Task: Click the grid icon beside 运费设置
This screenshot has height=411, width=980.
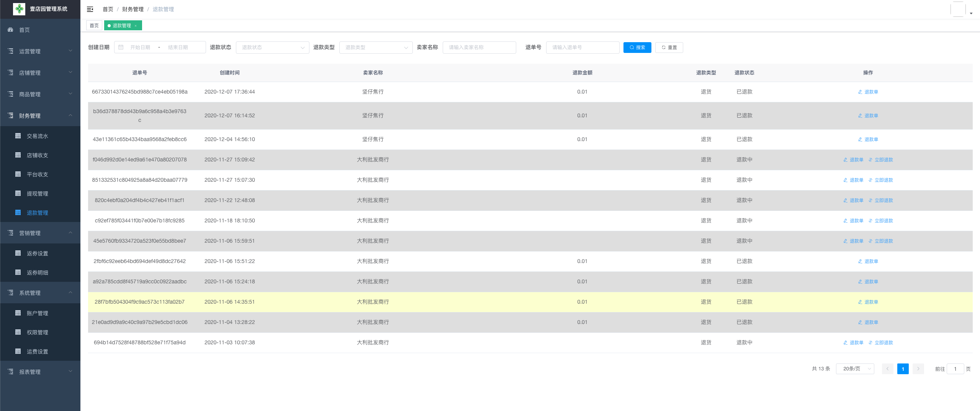Action: point(18,351)
